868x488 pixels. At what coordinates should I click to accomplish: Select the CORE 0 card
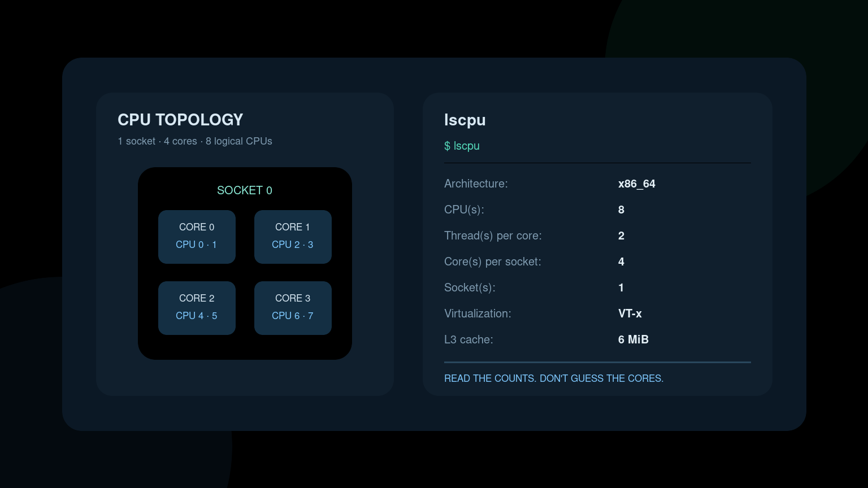pos(197,237)
